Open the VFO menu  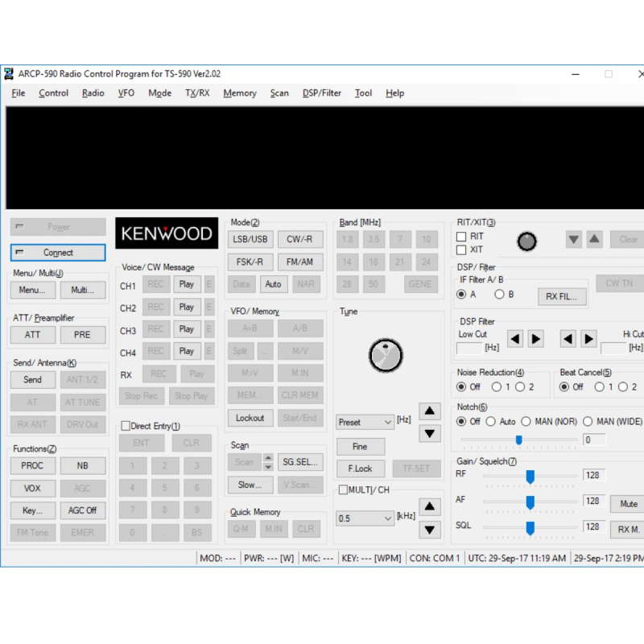(x=126, y=93)
